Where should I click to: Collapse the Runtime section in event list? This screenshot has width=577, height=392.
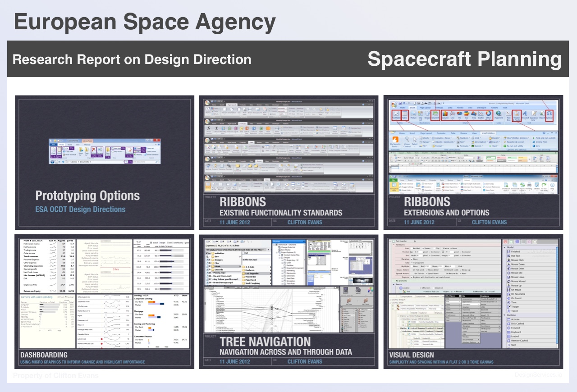[505, 315]
